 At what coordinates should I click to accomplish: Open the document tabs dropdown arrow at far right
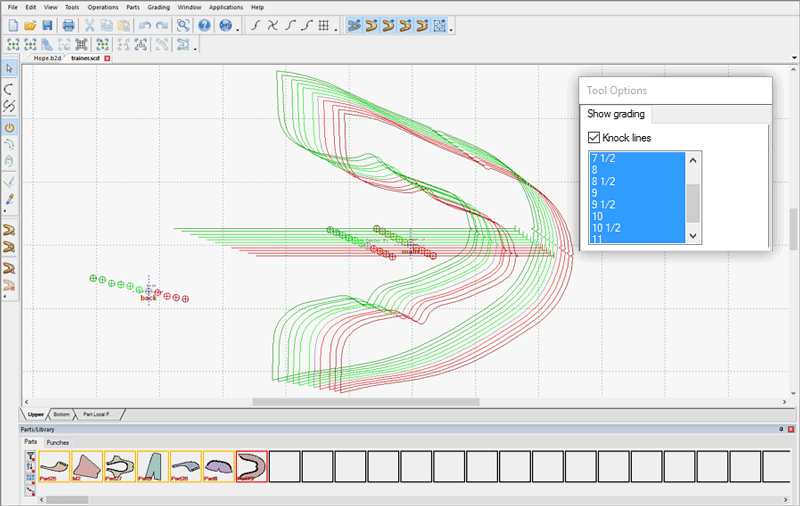(x=794, y=58)
